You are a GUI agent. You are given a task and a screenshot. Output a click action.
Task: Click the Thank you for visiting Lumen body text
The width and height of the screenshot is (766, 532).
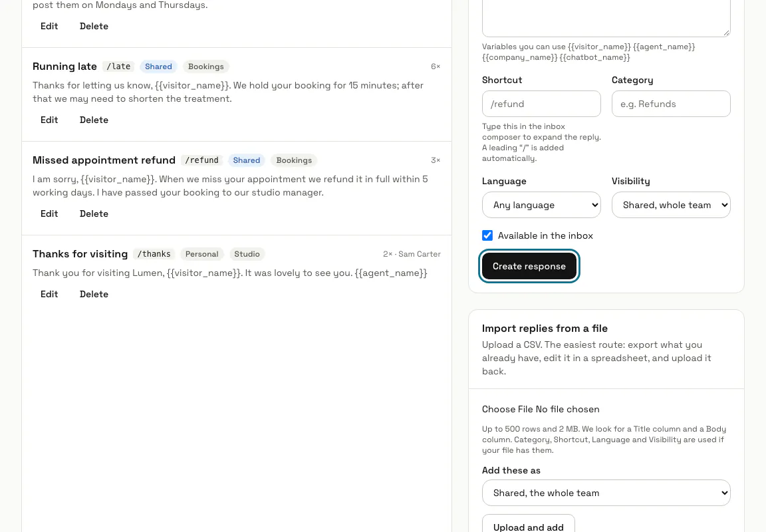click(229, 273)
